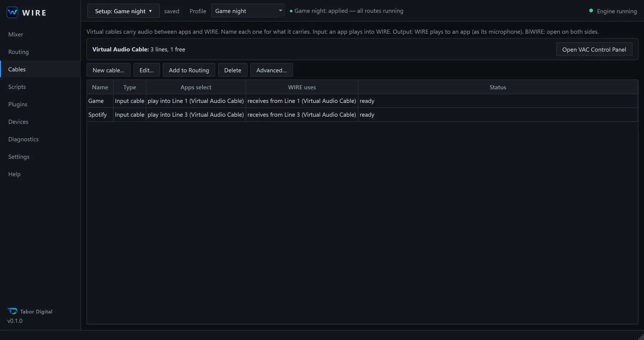This screenshot has height=340, width=644.
Task: Click the Delete button
Action: click(233, 70)
